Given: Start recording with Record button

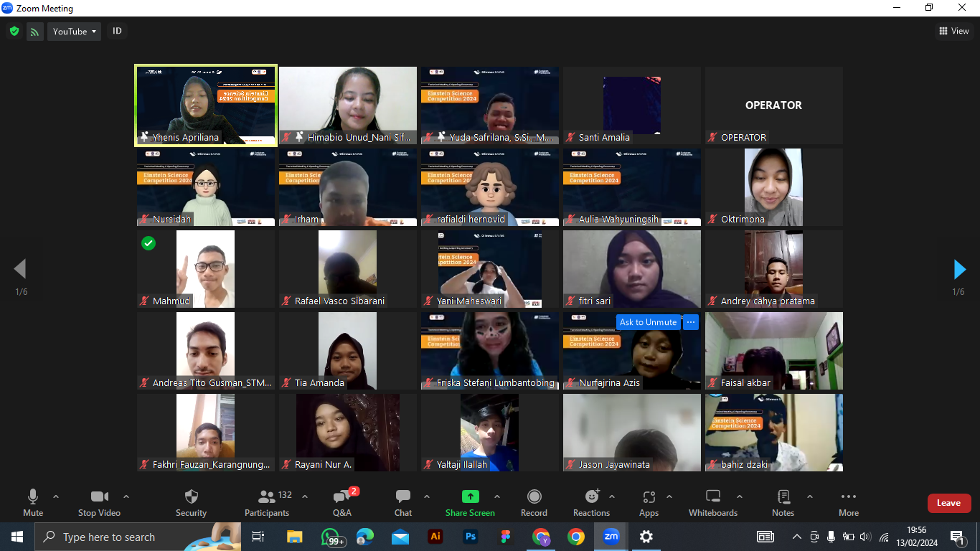Looking at the screenshot, I should pos(534,502).
